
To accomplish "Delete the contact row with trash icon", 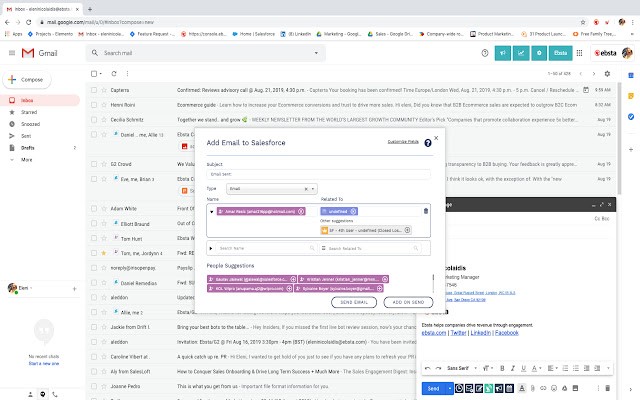I will point(426,210).
